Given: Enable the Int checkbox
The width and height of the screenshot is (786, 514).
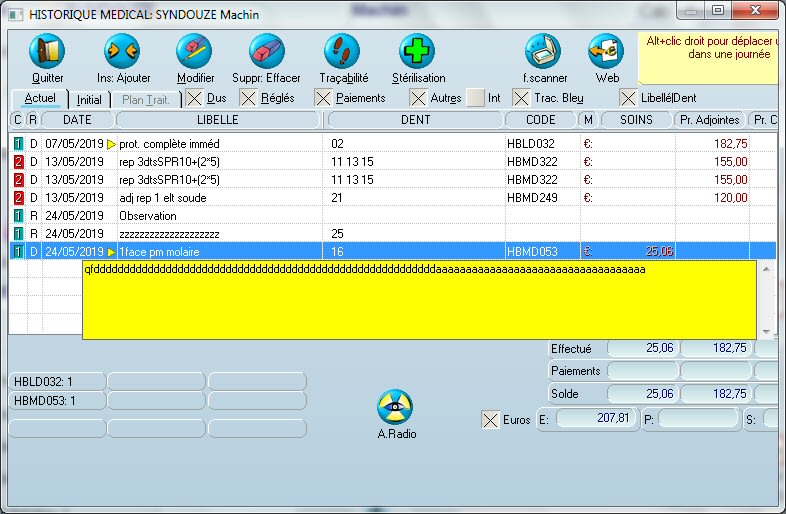Looking at the screenshot, I should (477, 98).
